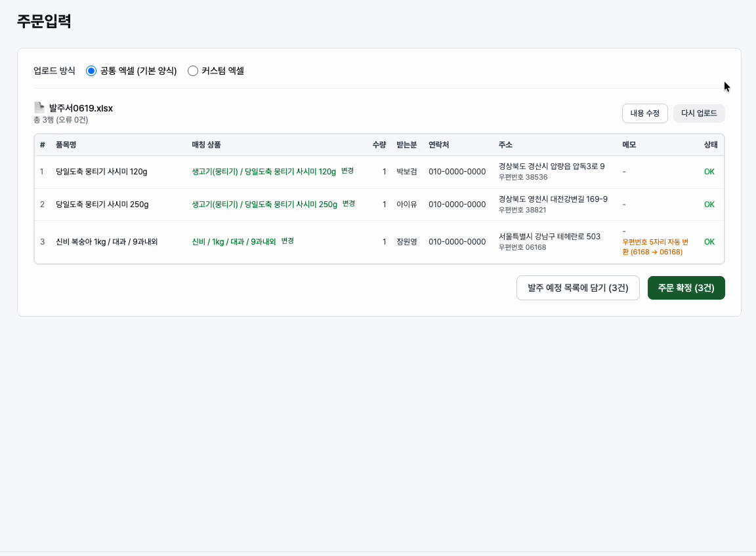Click the 다시 업로드 button
This screenshot has height=556, width=756.
tap(699, 113)
